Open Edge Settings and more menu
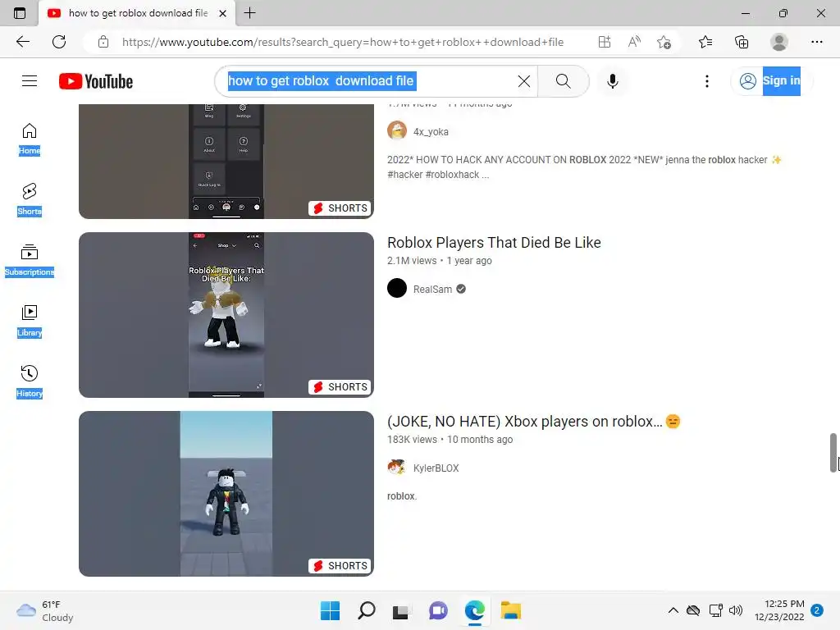This screenshot has width=840, height=630. click(816, 42)
